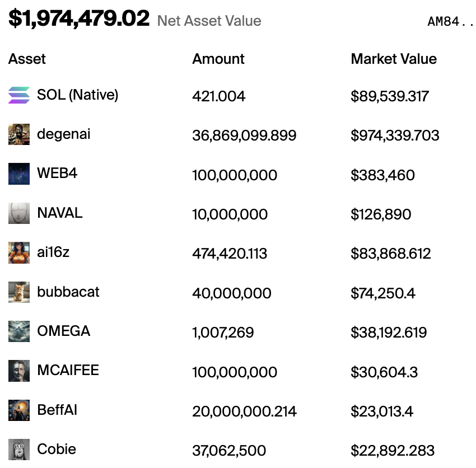Click the degenai token avatar
476x468 pixels.
click(19, 134)
